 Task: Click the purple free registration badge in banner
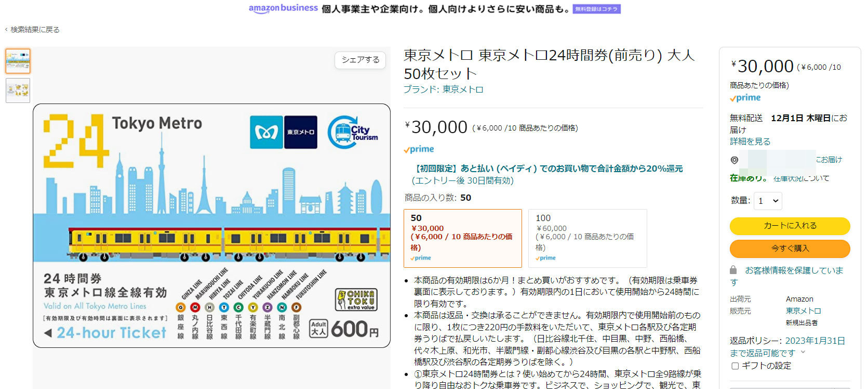[x=596, y=9]
